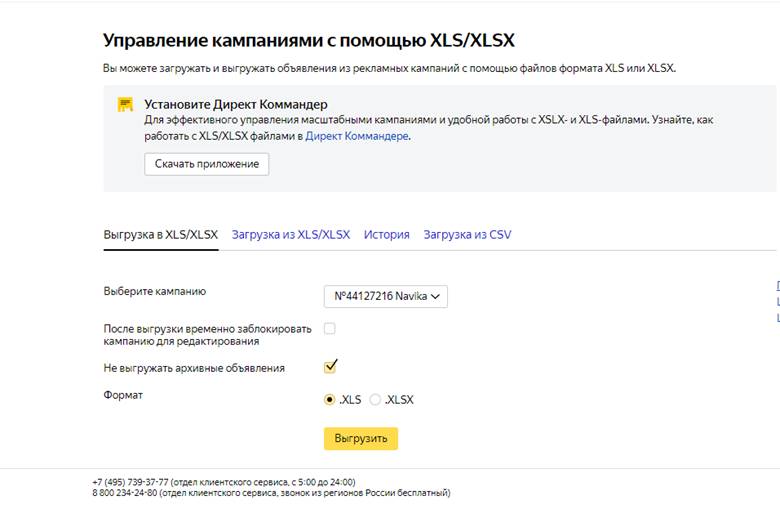Choose the .XLSX format radio button
This screenshot has width=780, height=518.
pyautogui.click(x=375, y=399)
